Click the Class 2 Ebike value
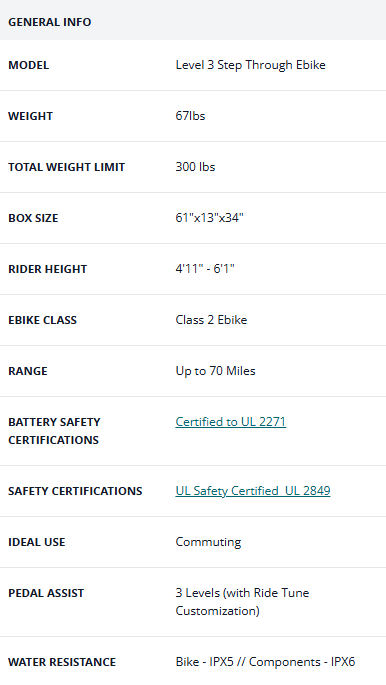386x685 pixels. (211, 320)
